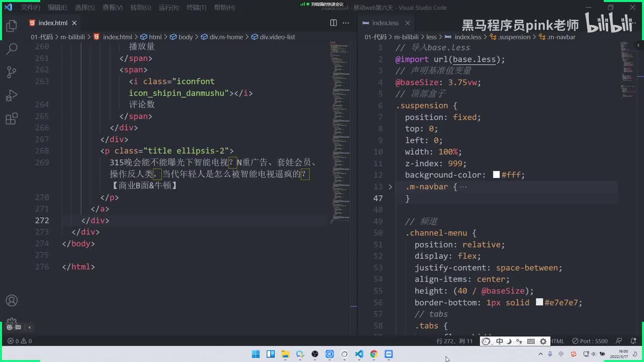
Task: Open the 文件(F) menu
Action: point(30,8)
